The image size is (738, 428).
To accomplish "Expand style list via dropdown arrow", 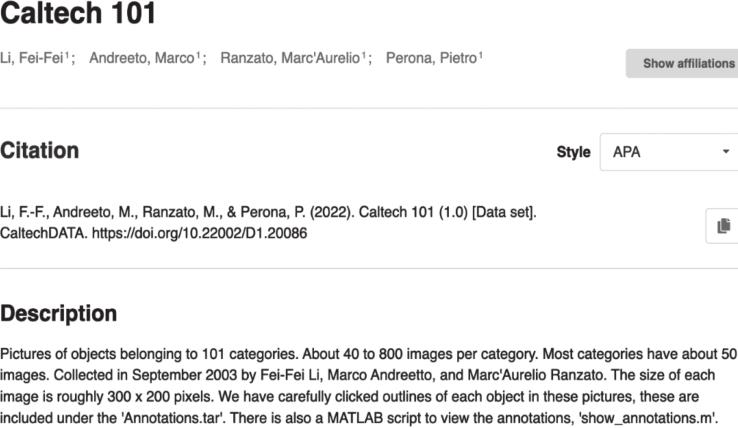I will point(726,152).
